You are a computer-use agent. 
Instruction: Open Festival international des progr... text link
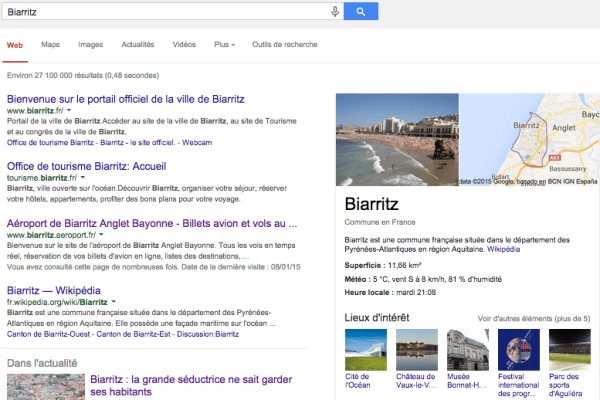(x=518, y=385)
